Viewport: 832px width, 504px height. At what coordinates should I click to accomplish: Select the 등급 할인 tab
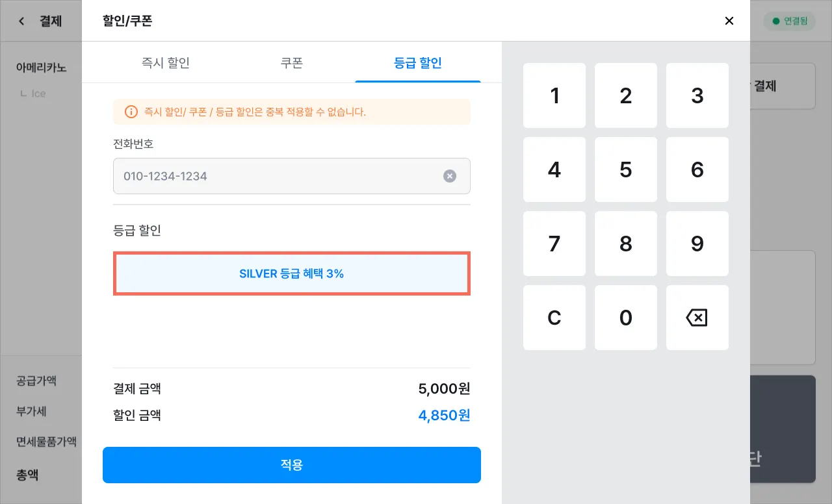[418, 63]
